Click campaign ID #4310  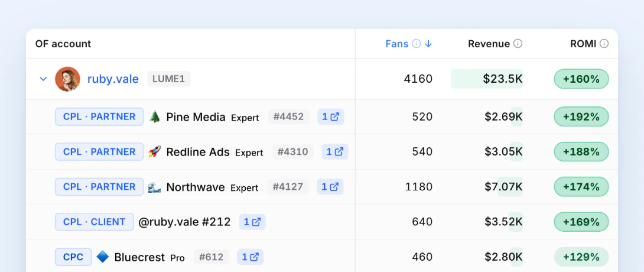click(x=293, y=152)
